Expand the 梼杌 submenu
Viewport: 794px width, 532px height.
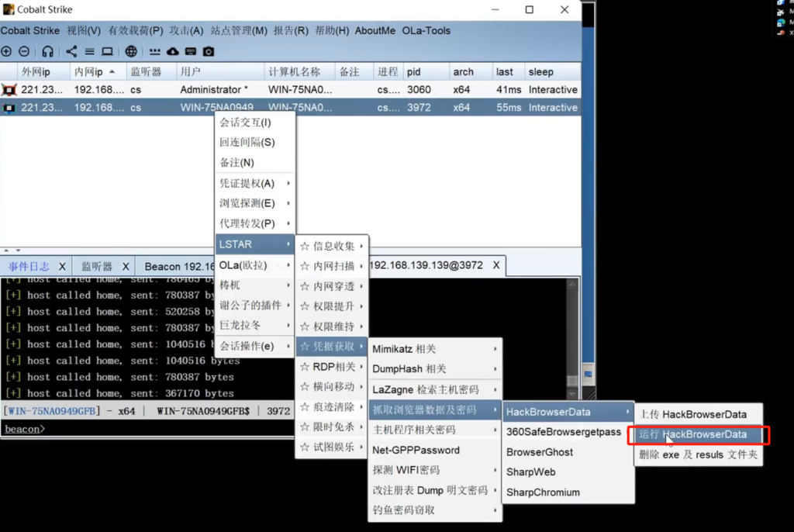[254, 285]
